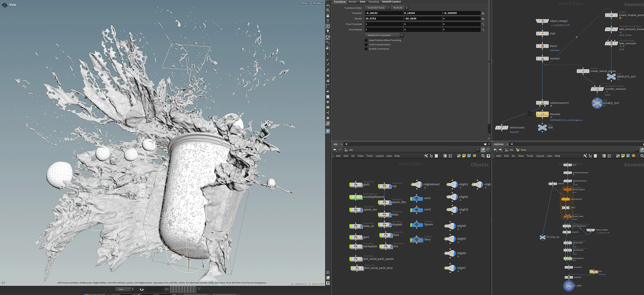The image size is (644, 295).
Task: Select the rslightdome1 dome light node icon
Action: coord(417,184)
